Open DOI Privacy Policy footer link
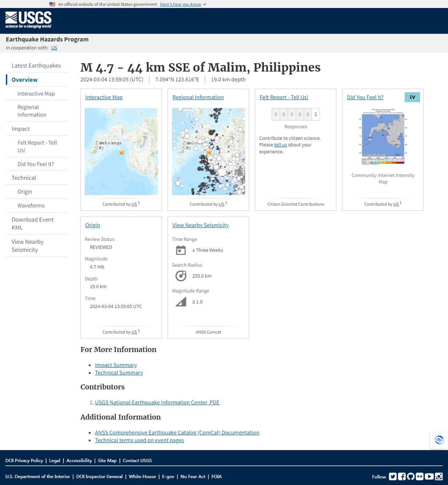448x485 pixels. 24,461
